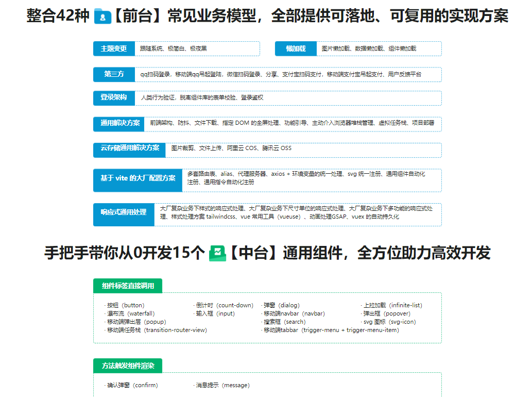
Task: Select the 第三方 label tag
Action: point(114,74)
